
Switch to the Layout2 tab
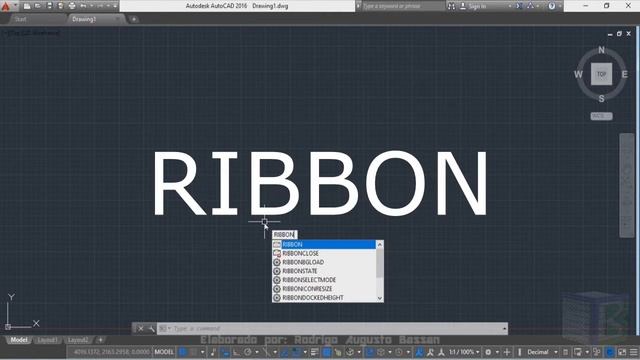point(78,340)
